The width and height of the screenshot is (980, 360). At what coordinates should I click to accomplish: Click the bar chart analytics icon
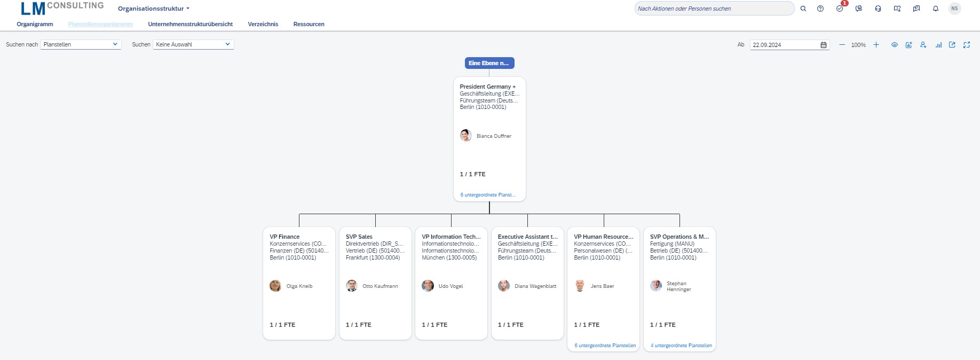(938, 45)
